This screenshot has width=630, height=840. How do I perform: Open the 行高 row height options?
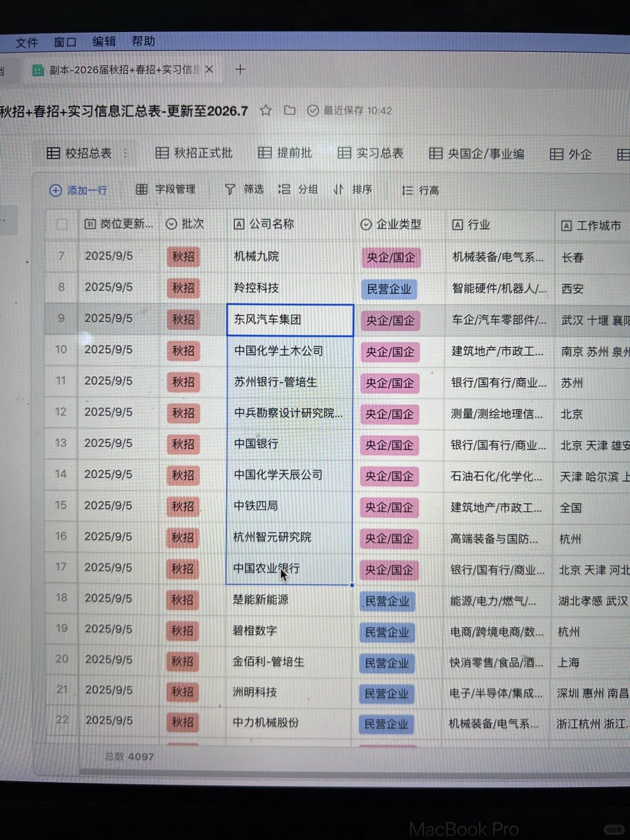[421, 190]
